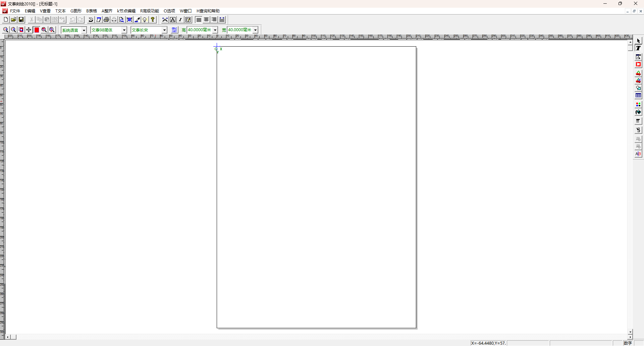Click the New document icon
The width and height of the screenshot is (644, 346).
tap(6, 20)
